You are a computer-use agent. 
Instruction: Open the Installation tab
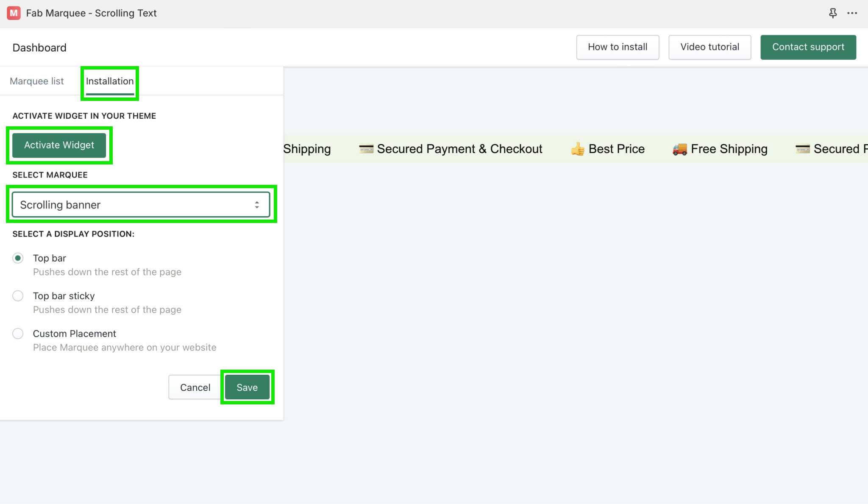pyautogui.click(x=109, y=81)
